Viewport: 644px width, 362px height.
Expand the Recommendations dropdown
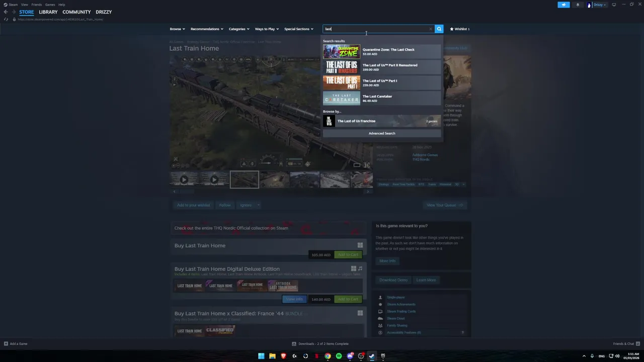click(207, 29)
